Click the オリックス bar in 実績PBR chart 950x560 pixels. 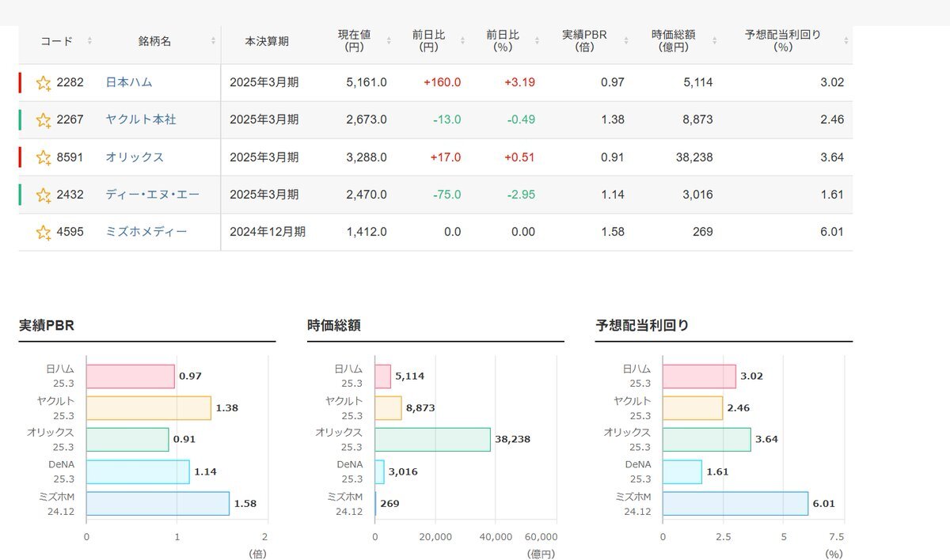127,440
